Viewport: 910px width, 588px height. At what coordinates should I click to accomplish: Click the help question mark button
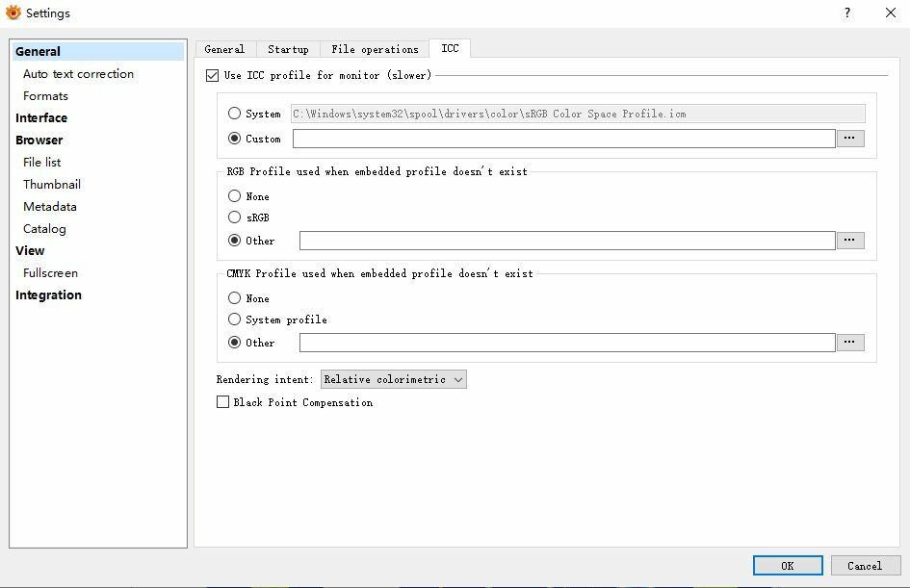pos(847,13)
